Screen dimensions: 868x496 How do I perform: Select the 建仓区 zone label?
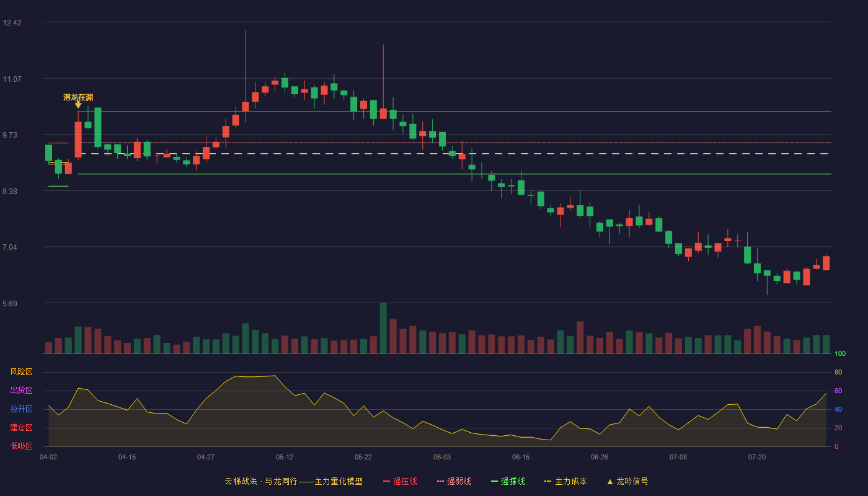(21, 428)
